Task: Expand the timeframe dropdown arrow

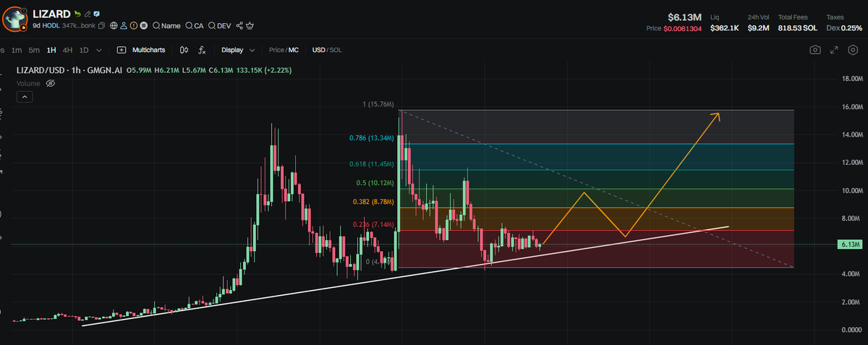Action: (99, 51)
